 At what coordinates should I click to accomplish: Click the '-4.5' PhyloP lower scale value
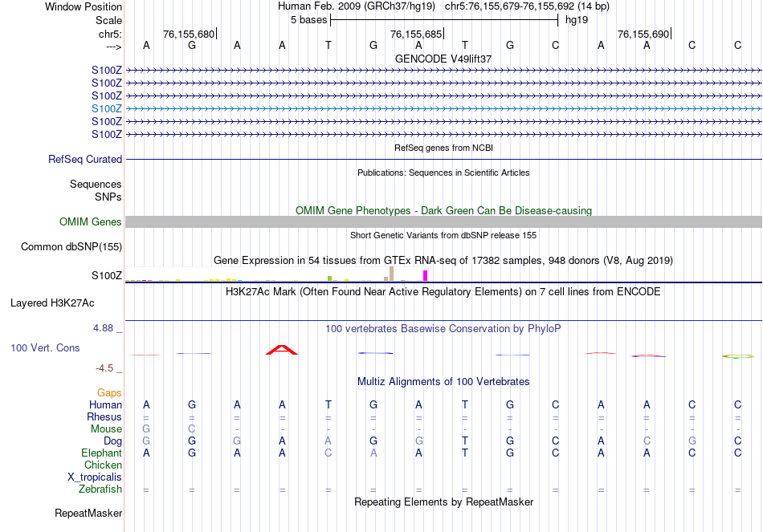tap(104, 368)
